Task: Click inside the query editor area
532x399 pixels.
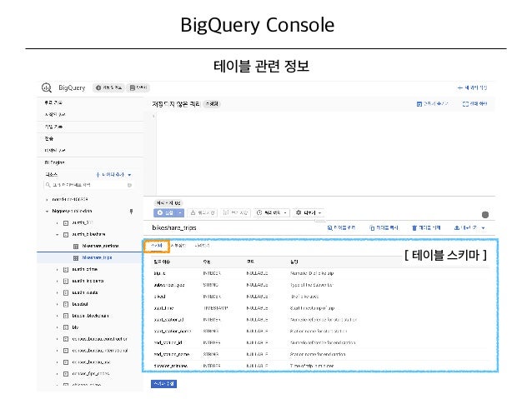Action: [324, 152]
